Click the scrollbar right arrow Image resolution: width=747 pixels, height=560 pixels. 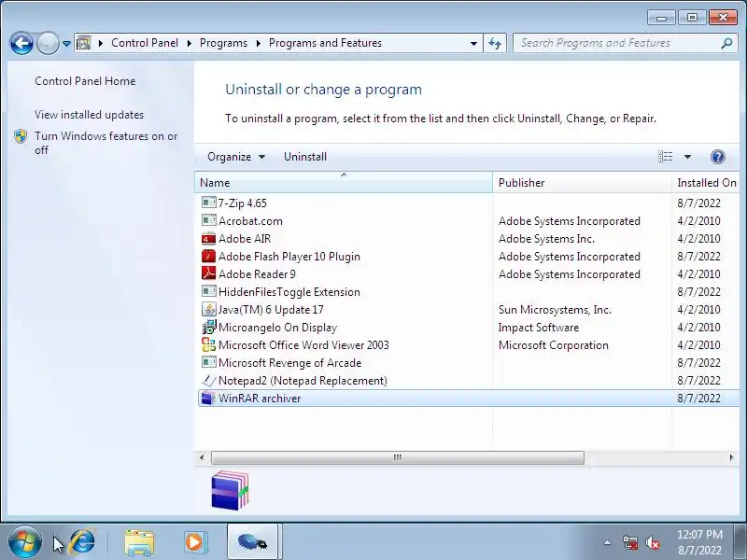pos(732,457)
